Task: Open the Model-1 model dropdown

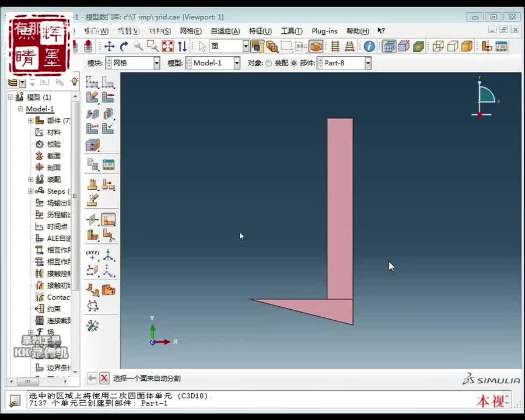Action: 237,63
